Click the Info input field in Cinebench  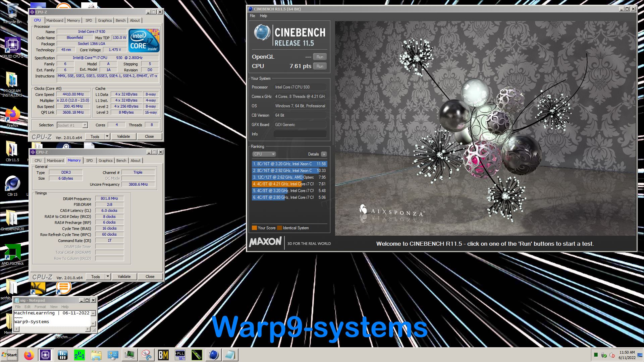point(300,134)
